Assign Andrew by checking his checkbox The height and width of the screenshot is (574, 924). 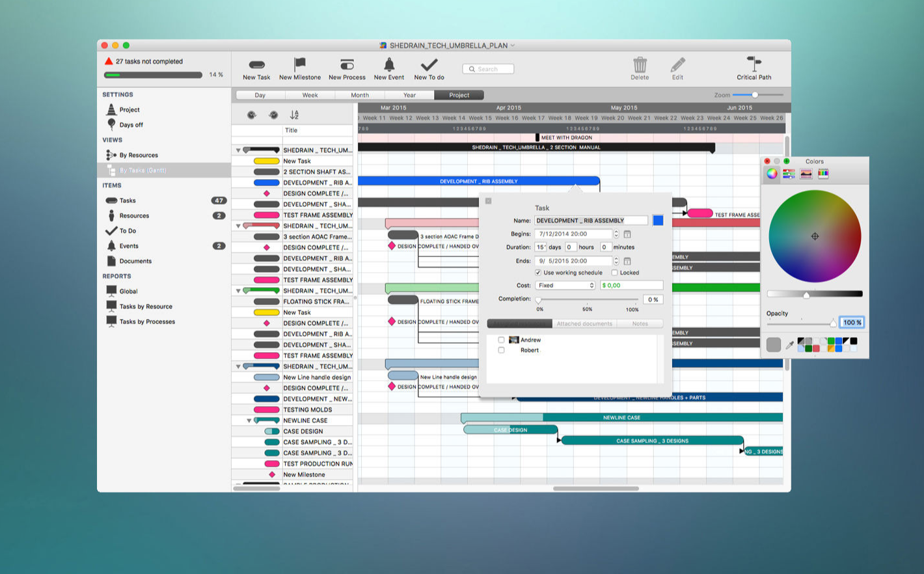click(x=501, y=340)
